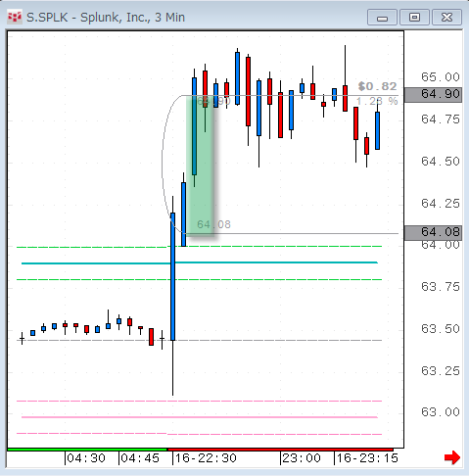
Task: Click the 16-23:15 time axis label
Action: [x=367, y=458]
